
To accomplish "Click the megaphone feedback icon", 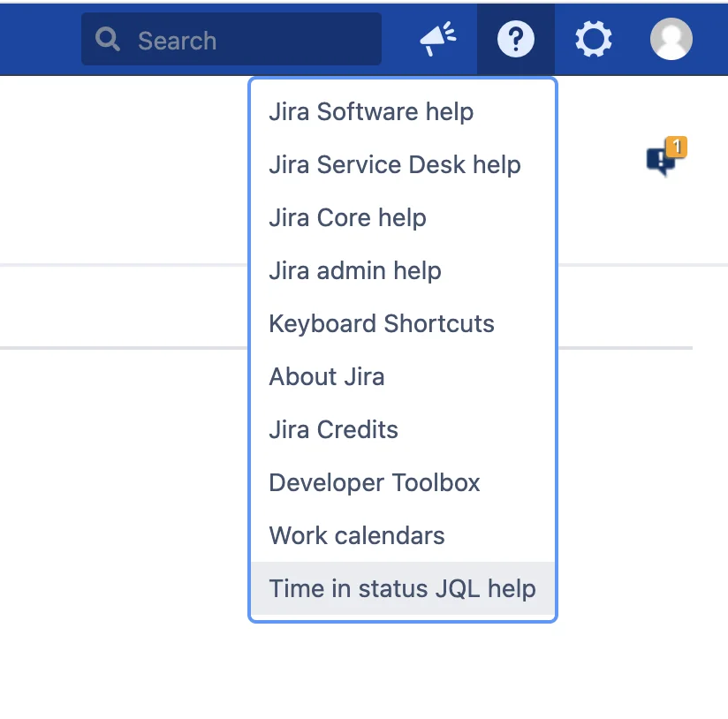I will coord(438,39).
